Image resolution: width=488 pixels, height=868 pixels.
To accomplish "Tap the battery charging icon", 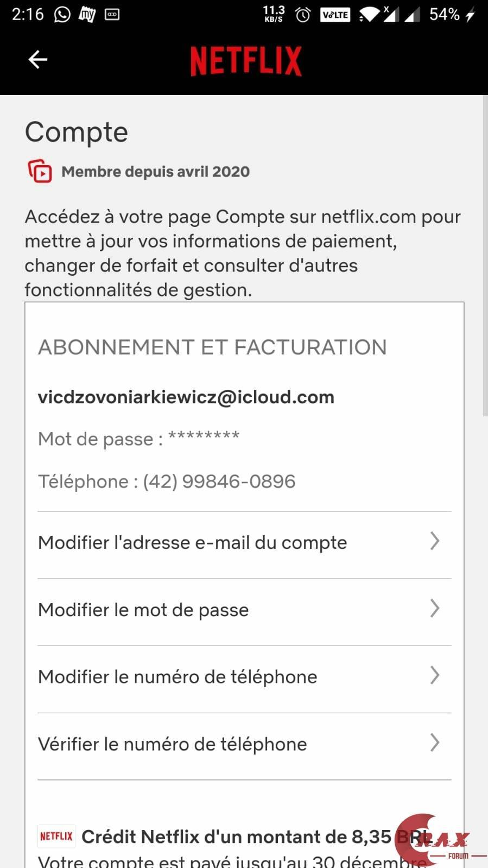I will pos(470,15).
